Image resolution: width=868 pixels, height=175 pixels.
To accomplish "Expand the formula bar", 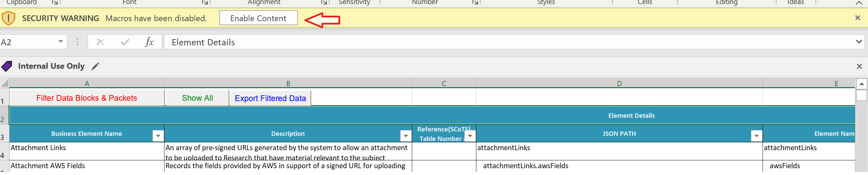I will 859,42.
